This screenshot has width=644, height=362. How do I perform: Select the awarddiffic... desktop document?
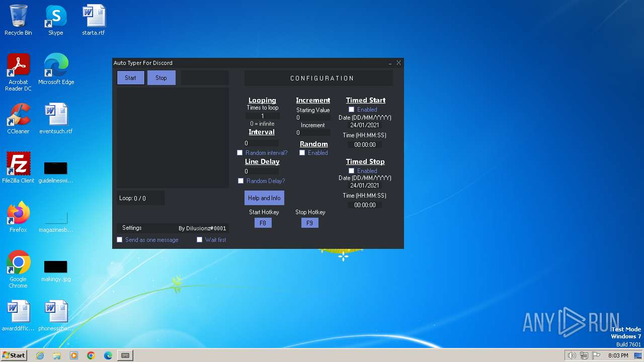[x=18, y=315]
